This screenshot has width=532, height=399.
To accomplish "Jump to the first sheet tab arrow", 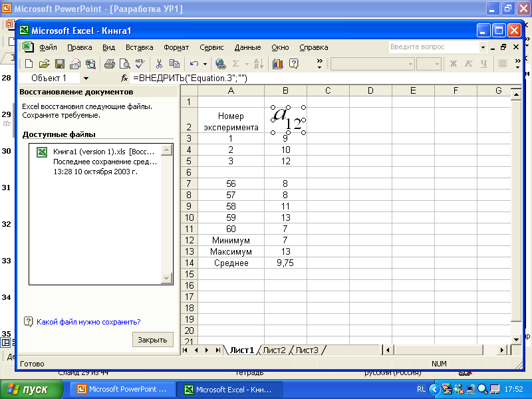I will (186, 350).
